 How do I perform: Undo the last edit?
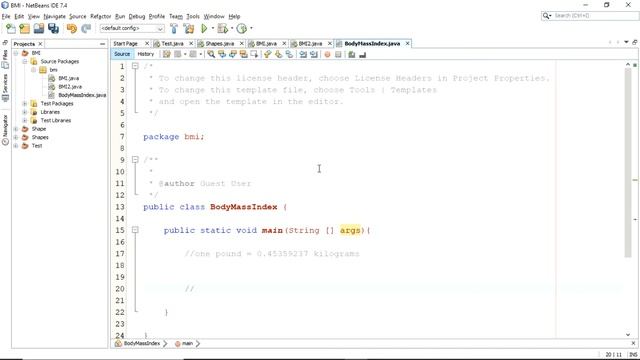(x=72, y=29)
